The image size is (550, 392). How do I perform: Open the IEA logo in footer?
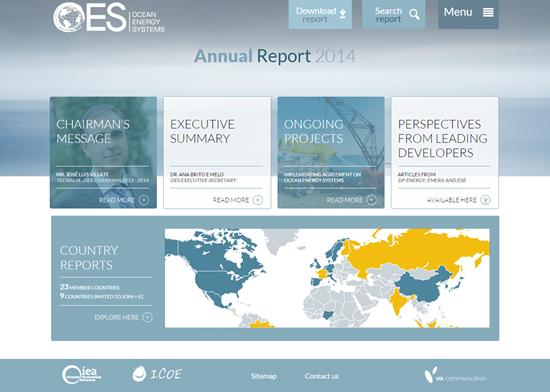(x=82, y=374)
